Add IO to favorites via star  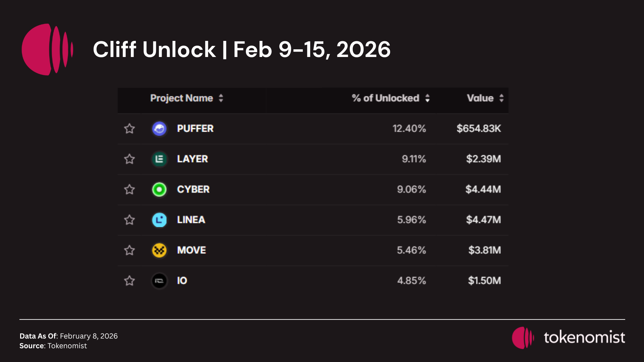click(x=129, y=281)
